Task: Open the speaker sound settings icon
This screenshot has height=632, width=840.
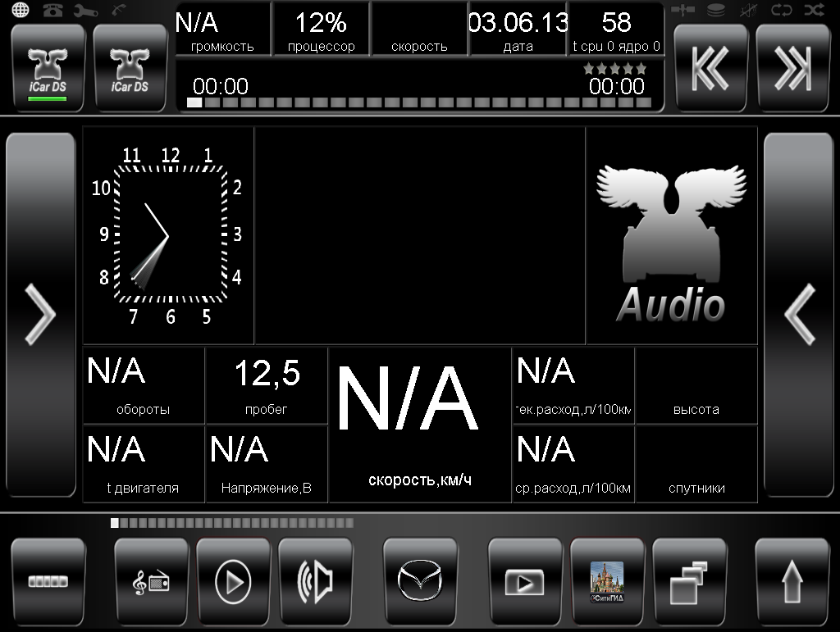Action: coord(315,581)
